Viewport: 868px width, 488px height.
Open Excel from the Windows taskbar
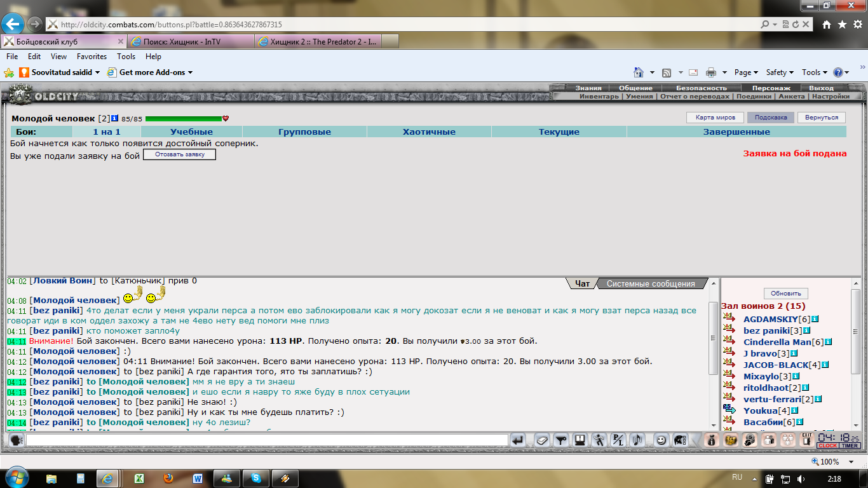pyautogui.click(x=139, y=478)
